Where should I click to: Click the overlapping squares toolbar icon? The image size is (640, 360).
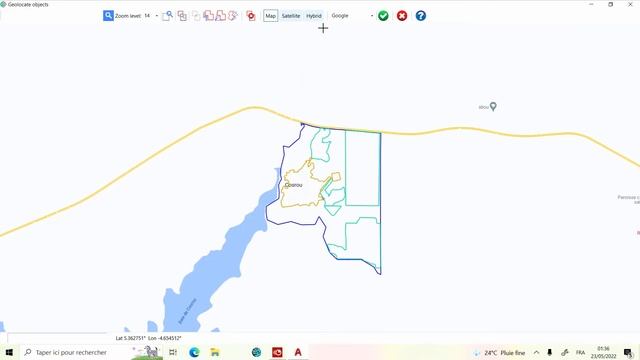pyautogui.click(x=182, y=16)
